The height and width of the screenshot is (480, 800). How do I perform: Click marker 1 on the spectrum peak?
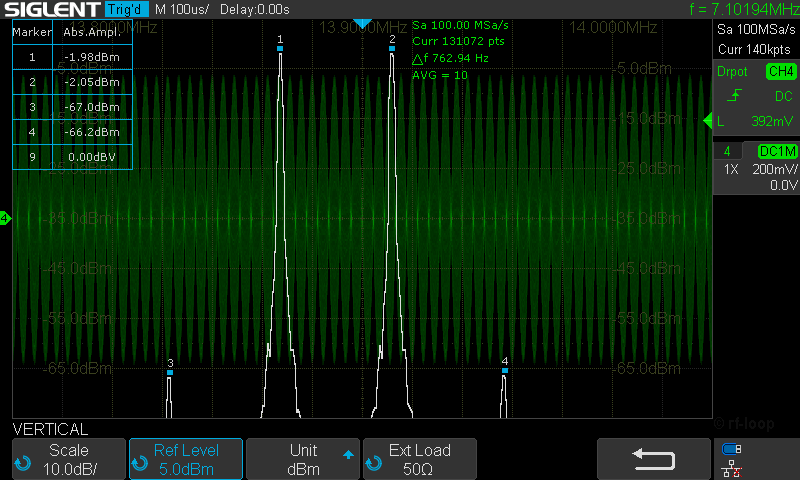coord(280,48)
